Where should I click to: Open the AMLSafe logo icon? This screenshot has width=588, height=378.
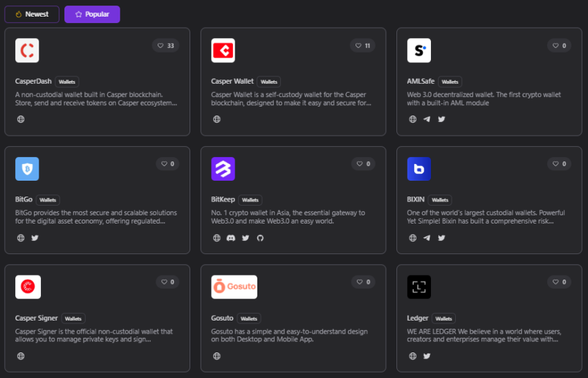click(x=419, y=51)
